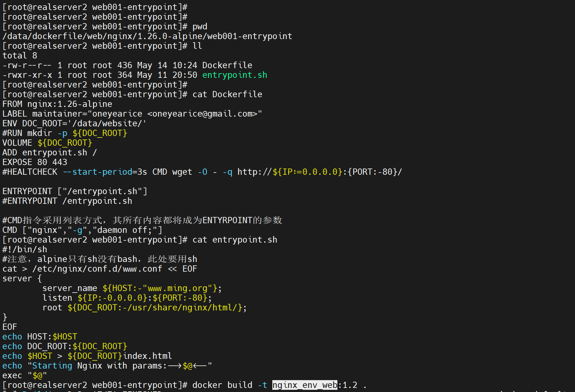Select the highlighted nginx_env_web image name
575x392 pixels.
coord(305,385)
